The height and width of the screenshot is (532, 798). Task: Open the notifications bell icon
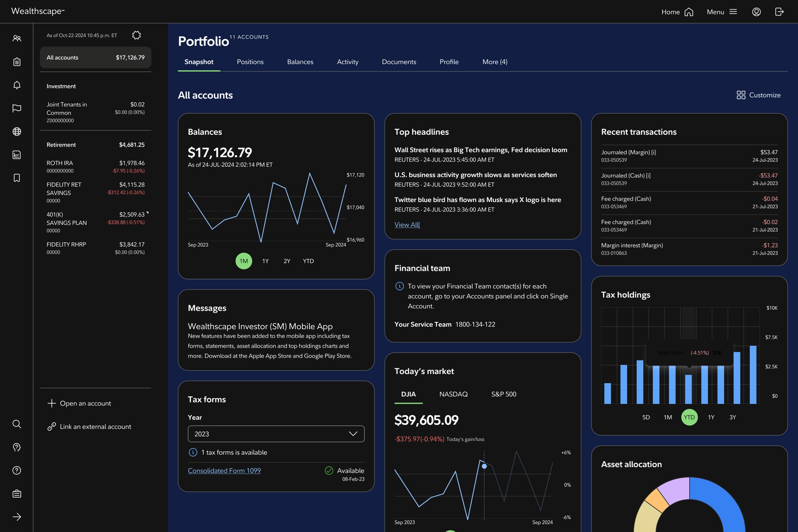pos(17,85)
